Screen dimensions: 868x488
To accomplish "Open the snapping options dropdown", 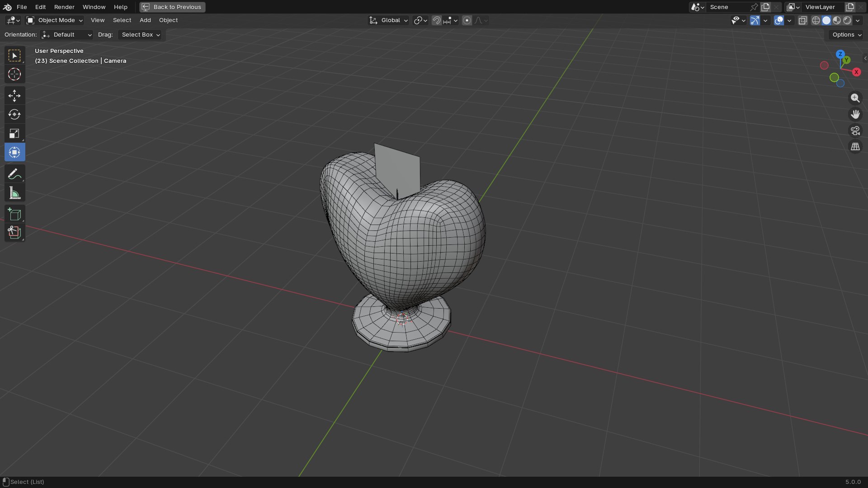I will click(x=451, y=20).
